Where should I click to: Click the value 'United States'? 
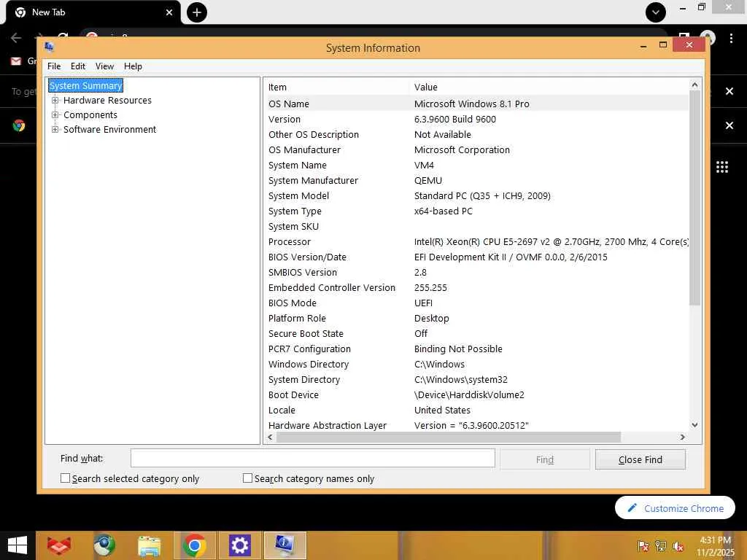(442, 410)
